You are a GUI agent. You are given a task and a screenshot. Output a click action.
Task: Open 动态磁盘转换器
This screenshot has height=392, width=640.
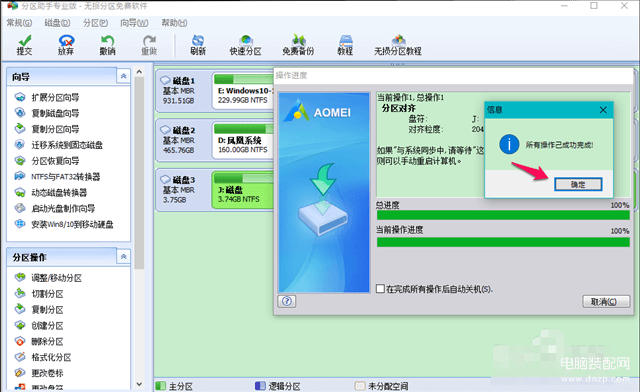(x=51, y=193)
